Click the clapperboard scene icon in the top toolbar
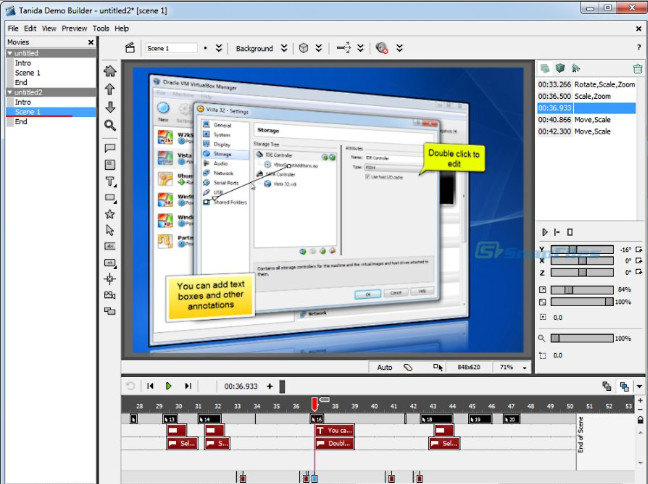Screen dimensions: 648x484 (x=130, y=48)
